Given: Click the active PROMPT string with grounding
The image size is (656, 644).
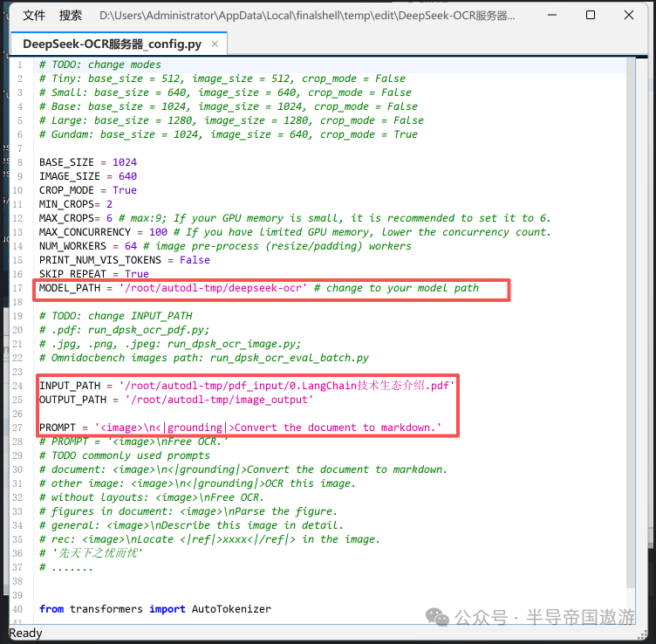Looking at the screenshot, I should [268, 428].
